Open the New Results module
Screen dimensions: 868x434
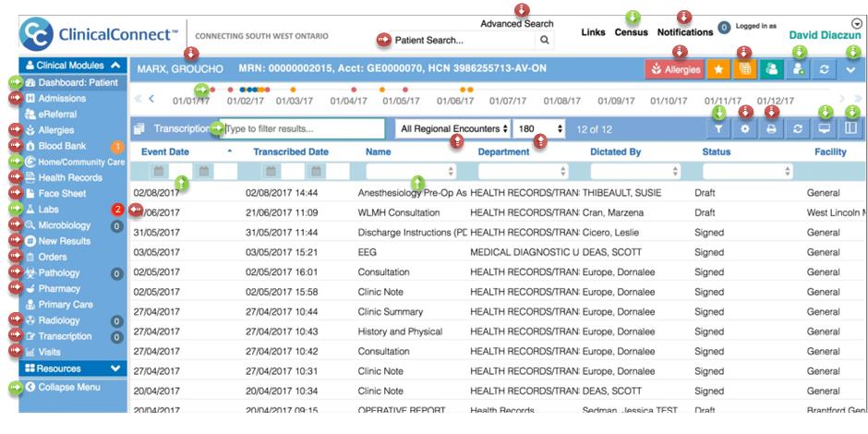pyautogui.click(x=65, y=241)
